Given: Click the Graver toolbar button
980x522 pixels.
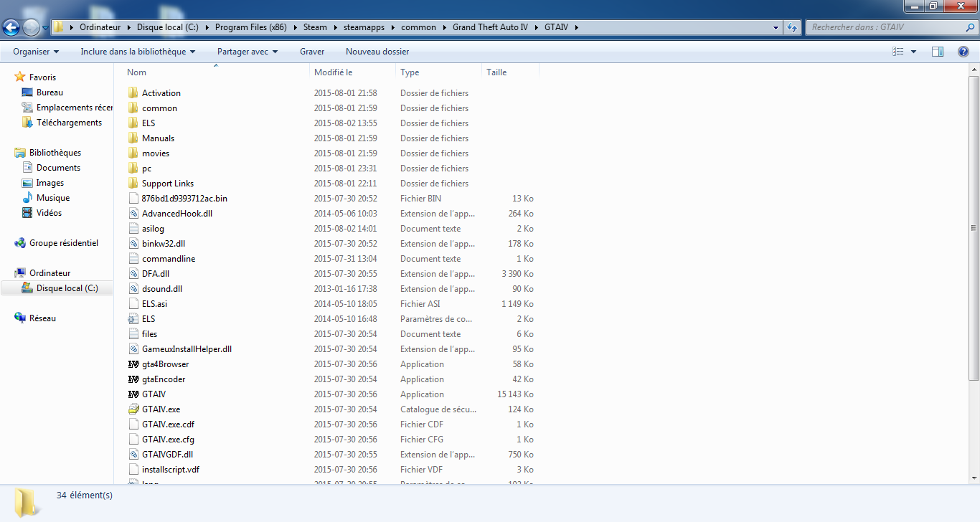Looking at the screenshot, I should click(x=312, y=52).
